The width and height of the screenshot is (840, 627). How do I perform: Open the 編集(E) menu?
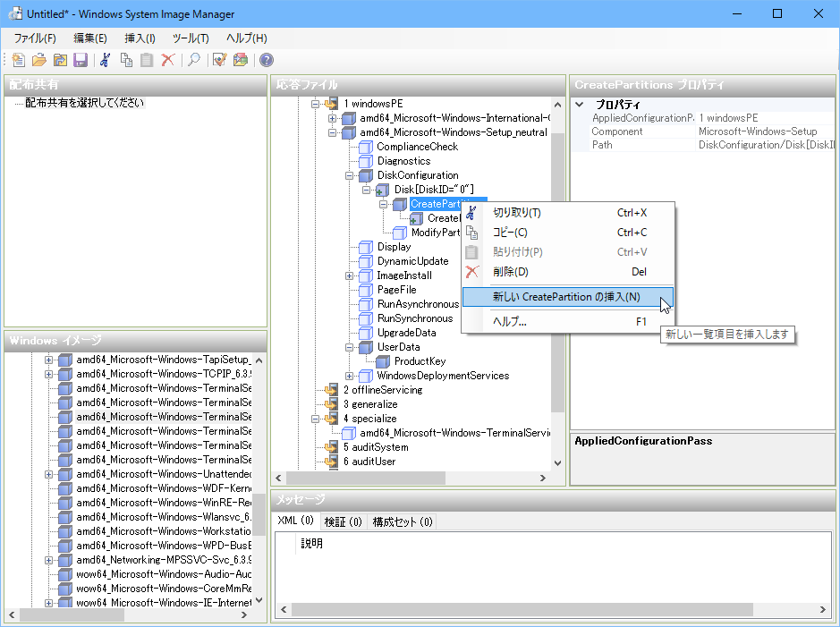[90, 38]
